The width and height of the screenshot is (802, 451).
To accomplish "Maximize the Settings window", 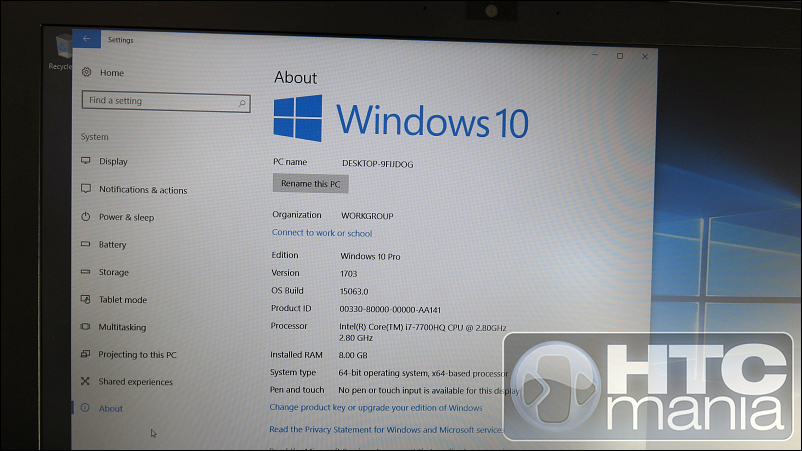I will 620,56.
